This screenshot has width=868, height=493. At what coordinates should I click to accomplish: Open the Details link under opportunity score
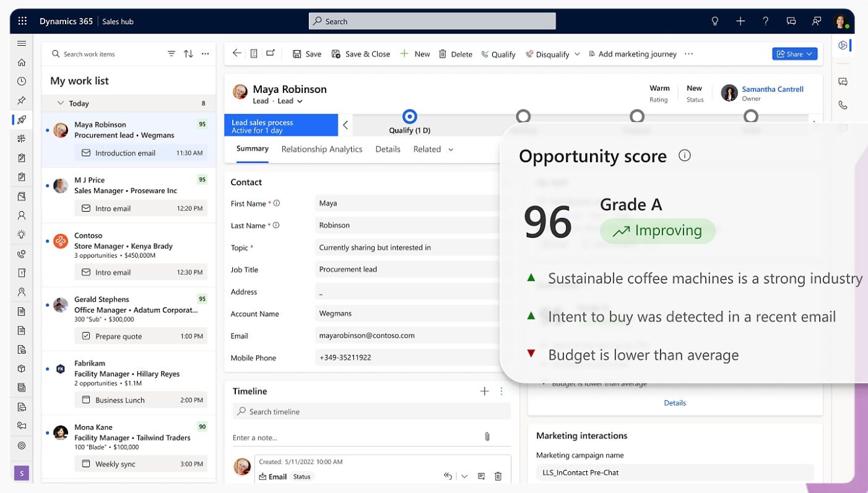coord(675,403)
